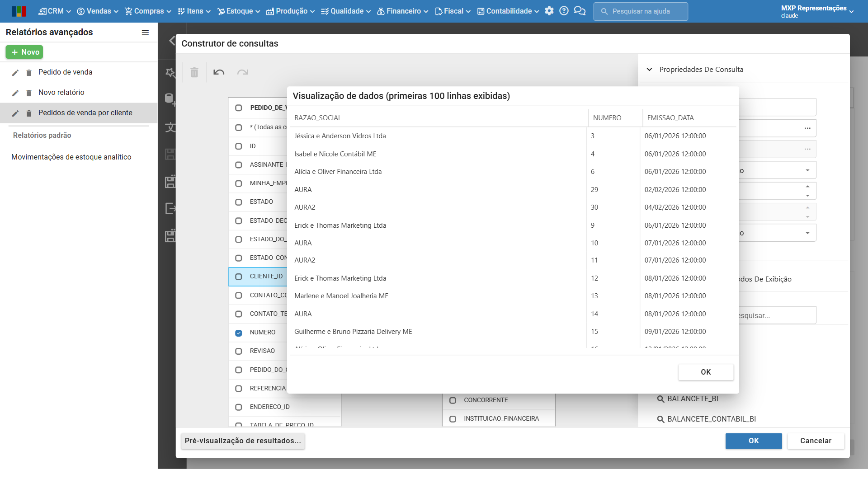
Task: Check the ESTADO field checkbox
Action: 239,202
